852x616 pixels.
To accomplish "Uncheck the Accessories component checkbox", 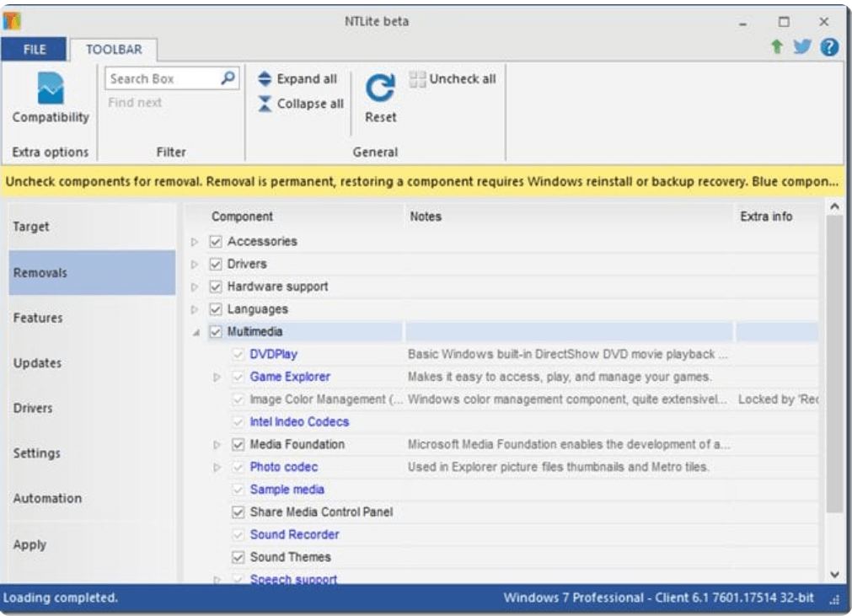I will click(216, 242).
